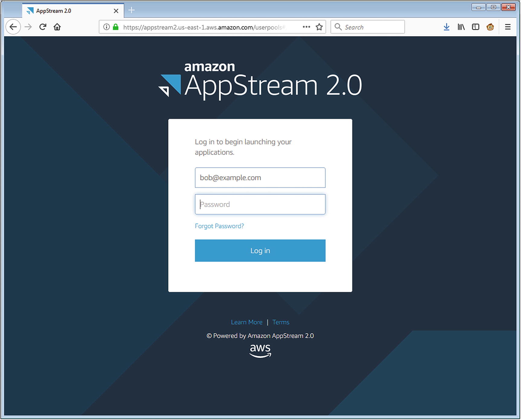This screenshot has height=420, width=521.
Task: Open the hamburger application menu
Action: pyautogui.click(x=508, y=27)
